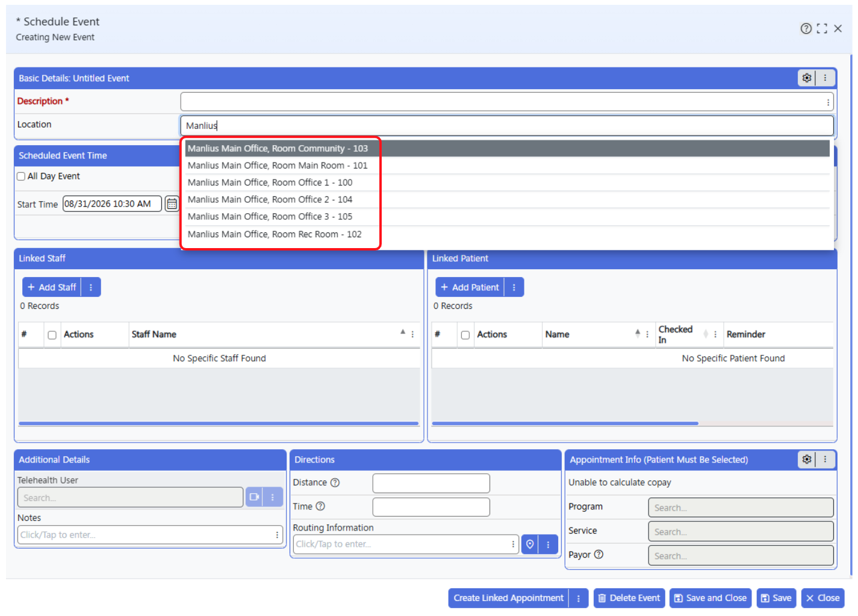Click Delete Event button
The height and width of the screenshot is (616, 858).
click(629, 598)
